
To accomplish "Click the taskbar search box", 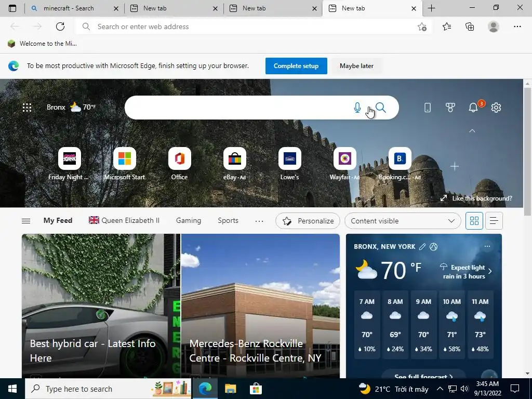I will point(109,389).
